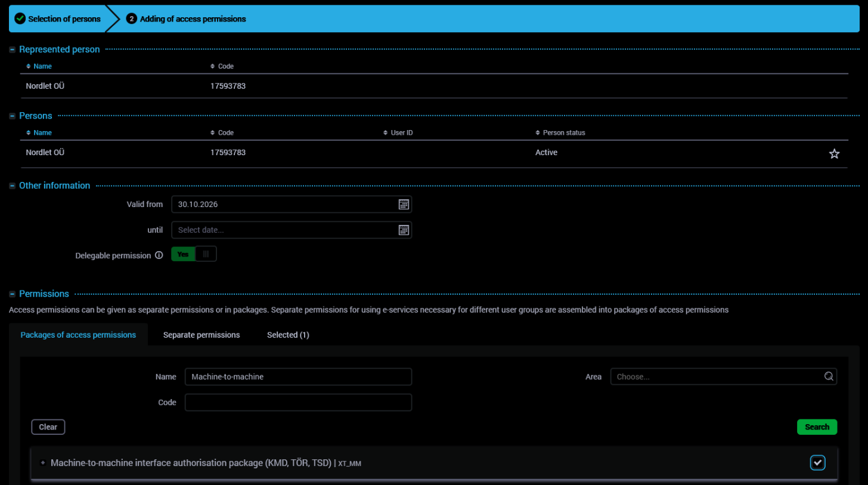Viewport: 868px width, 485px height.
Task: Switch to Packages of access permissions tab
Action: click(x=78, y=335)
